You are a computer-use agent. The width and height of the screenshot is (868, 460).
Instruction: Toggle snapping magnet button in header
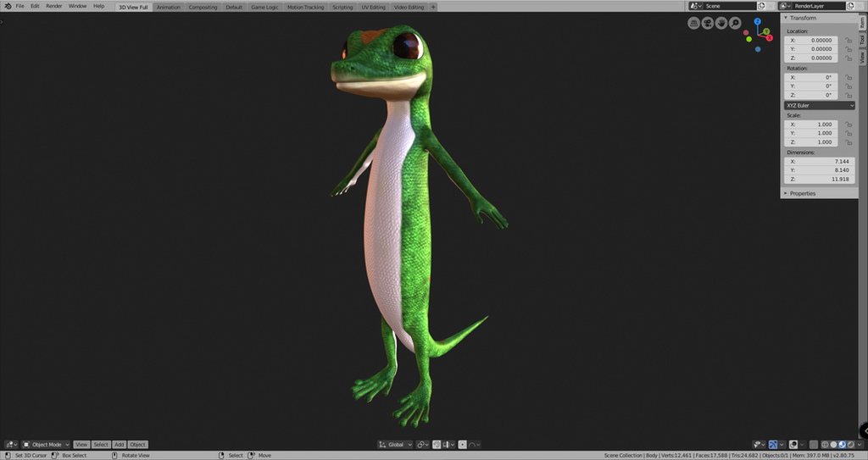coord(437,445)
